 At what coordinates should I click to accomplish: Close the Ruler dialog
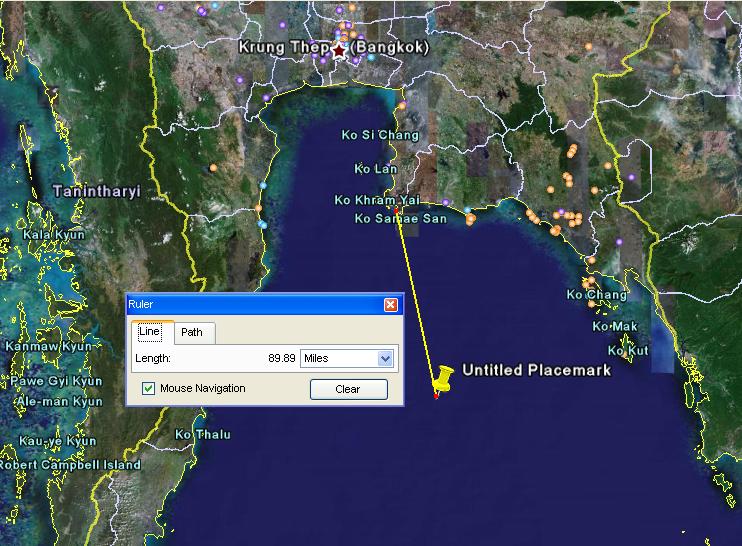391,304
